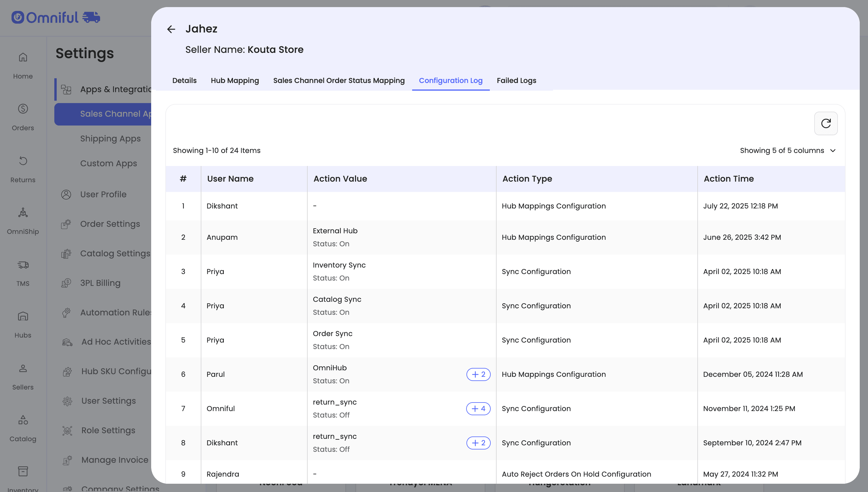Open Home from the left sidebar
Image resolution: width=868 pixels, height=492 pixels.
pos(23,65)
